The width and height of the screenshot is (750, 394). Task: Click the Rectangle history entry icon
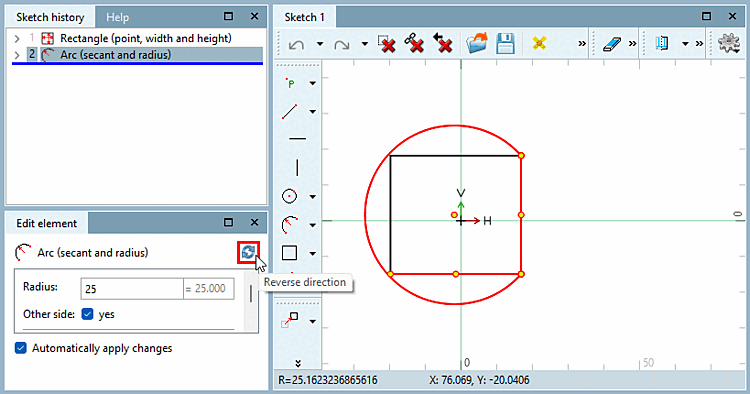pos(47,38)
